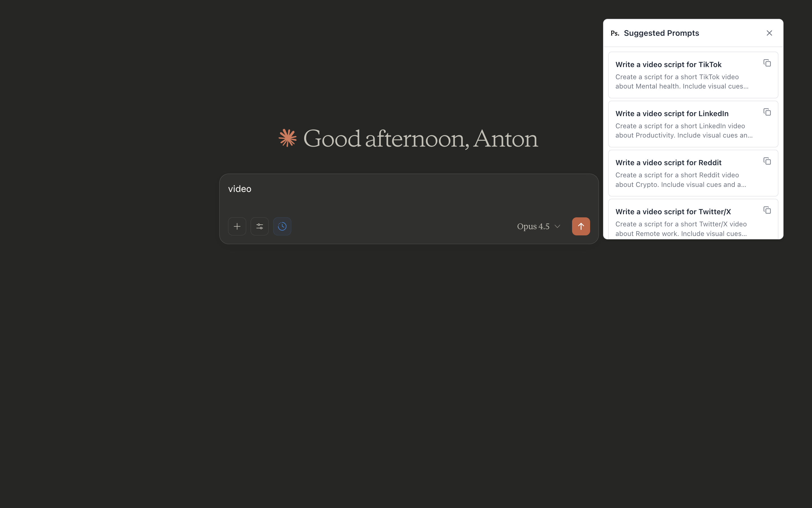Toggle the extended thinking clock icon
Image resolution: width=812 pixels, height=508 pixels.
pos(282,226)
